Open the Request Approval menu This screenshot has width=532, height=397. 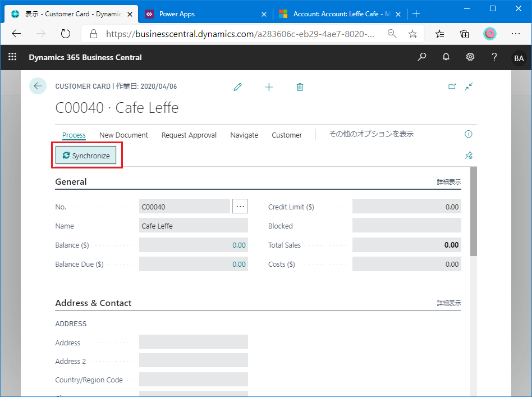click(x=189, y=135)
